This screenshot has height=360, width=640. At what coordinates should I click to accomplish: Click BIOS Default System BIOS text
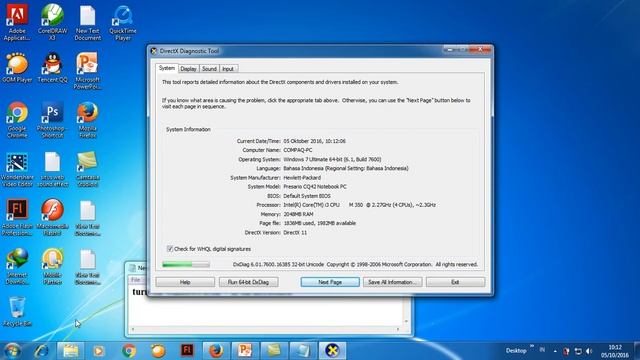coord(307,196)
